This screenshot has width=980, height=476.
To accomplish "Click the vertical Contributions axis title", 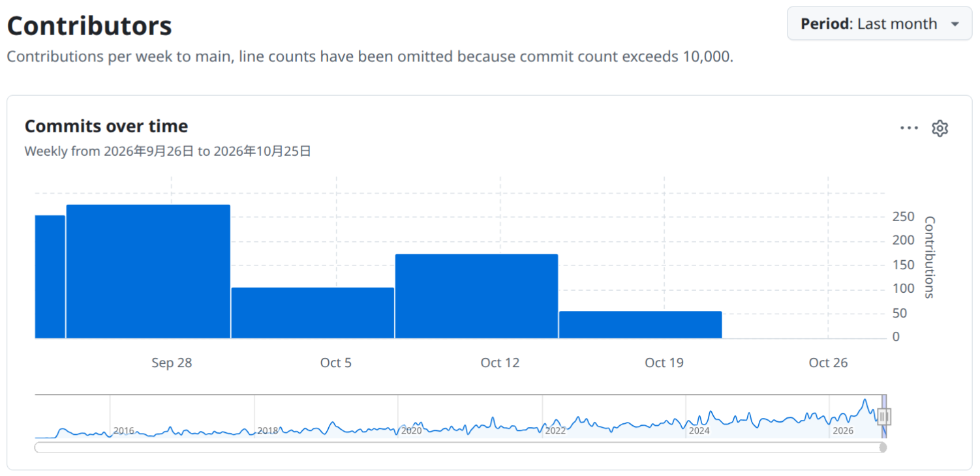I will (930, 257).
